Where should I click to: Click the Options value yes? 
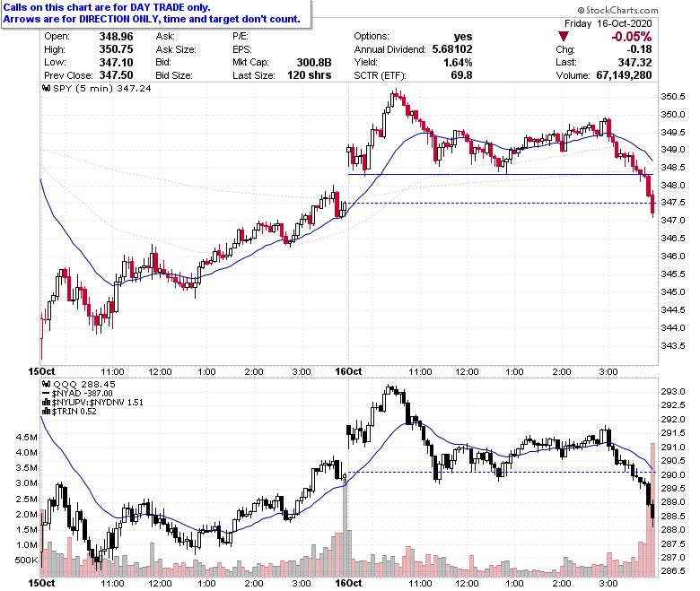(x=463, y=37)
